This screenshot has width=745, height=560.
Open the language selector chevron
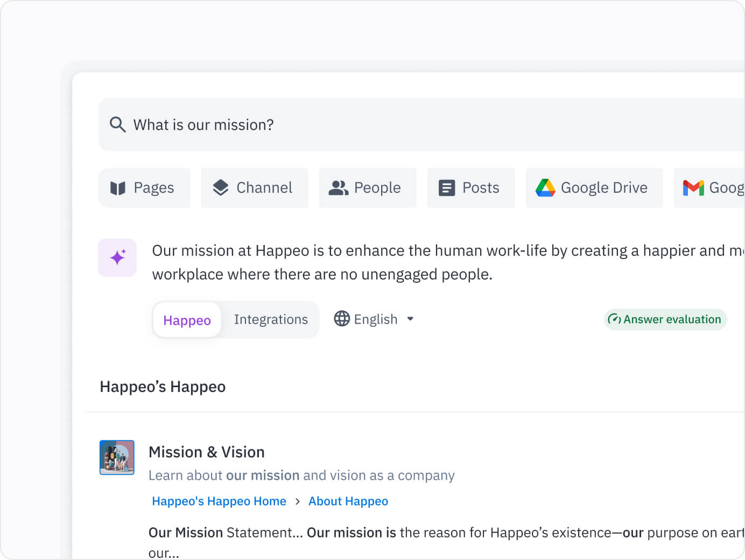coord(410,319)
